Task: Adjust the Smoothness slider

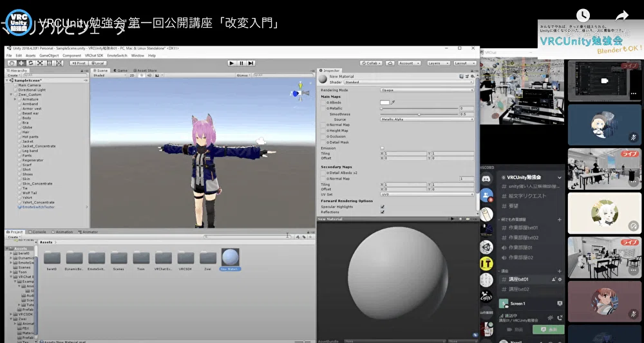Action: (419, 114)
